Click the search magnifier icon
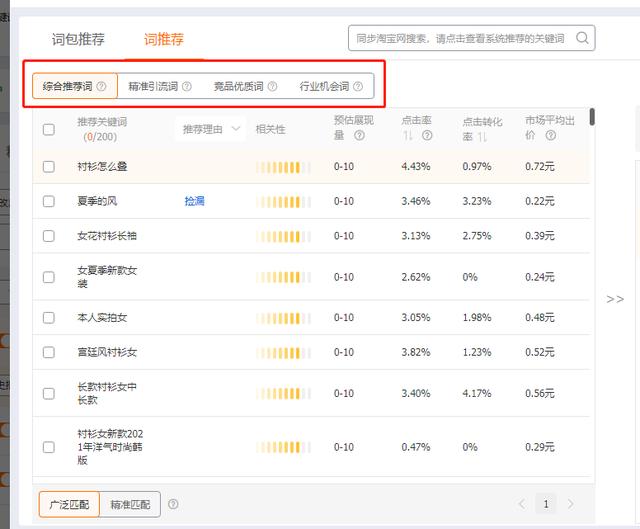 (x=581, y=39)
